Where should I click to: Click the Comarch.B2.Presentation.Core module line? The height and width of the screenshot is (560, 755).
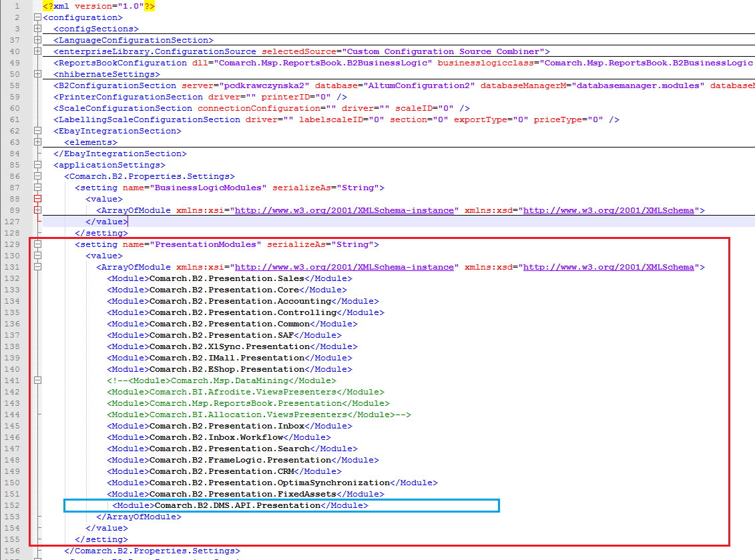(x=227, y=290)
